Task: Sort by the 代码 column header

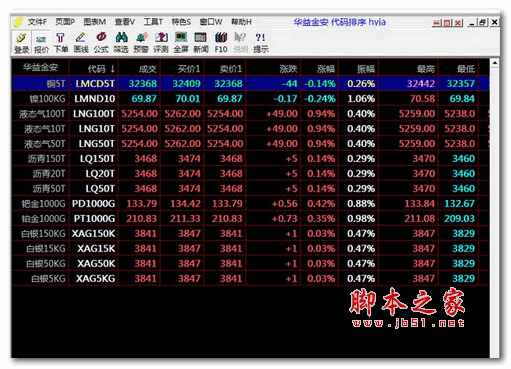Action: (94, 68)
